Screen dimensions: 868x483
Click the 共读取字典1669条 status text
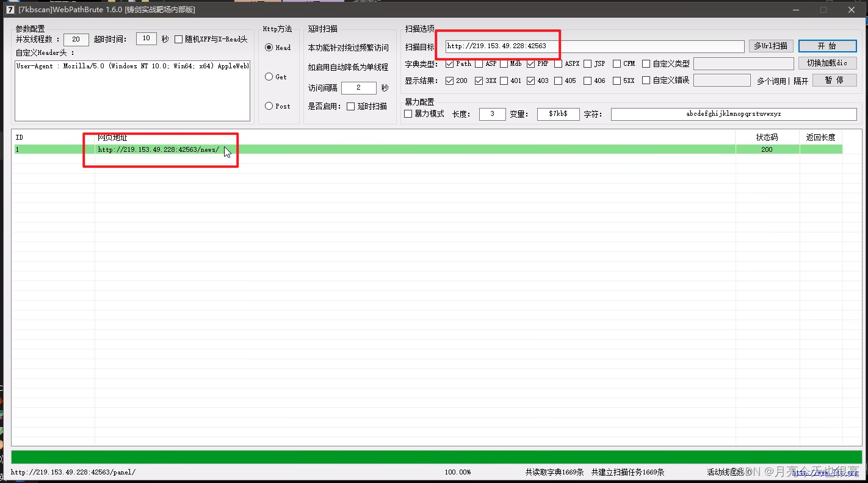coord(555,472)
